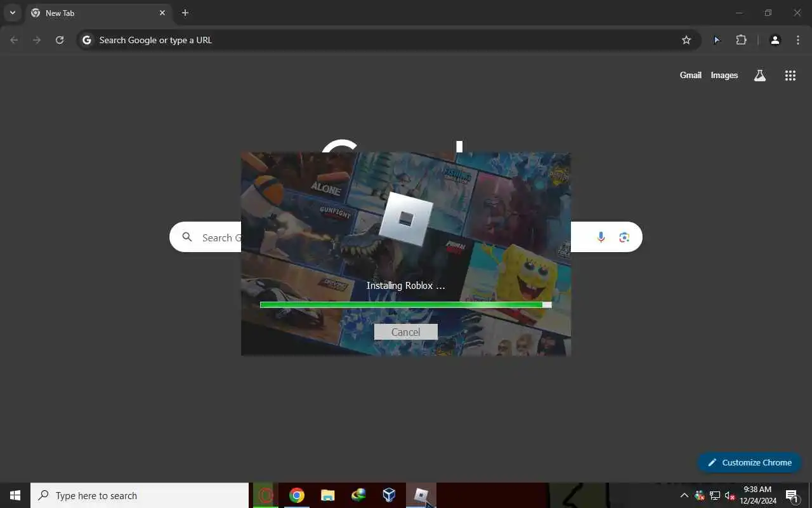This screenshot has height=508, width=812.
Task: Cancel the Roblox installation
Action: (405, 332)
